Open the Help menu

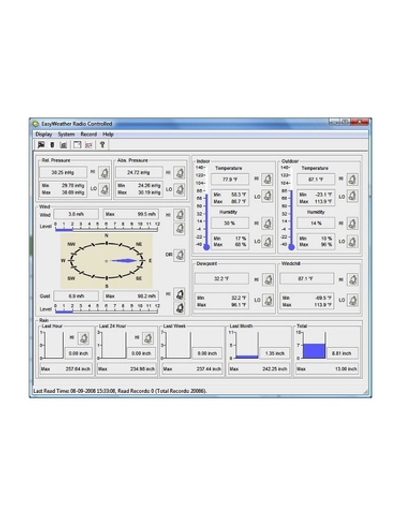[x=108, y=134]
